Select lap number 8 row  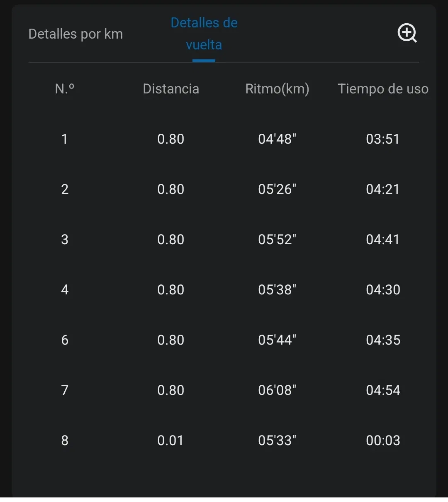pos(65,441)
